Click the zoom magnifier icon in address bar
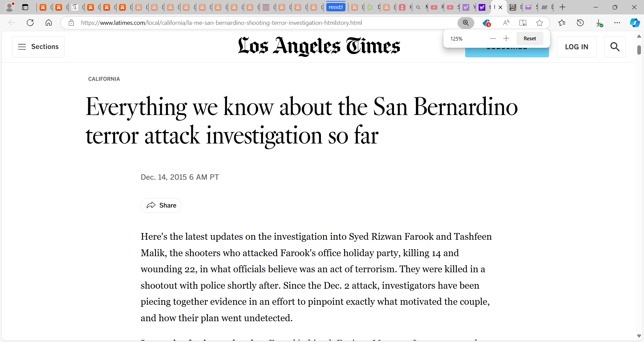Image resolution: width=644 pixels, height=342 pixels. pyautogui.click(x=466, y=23)
